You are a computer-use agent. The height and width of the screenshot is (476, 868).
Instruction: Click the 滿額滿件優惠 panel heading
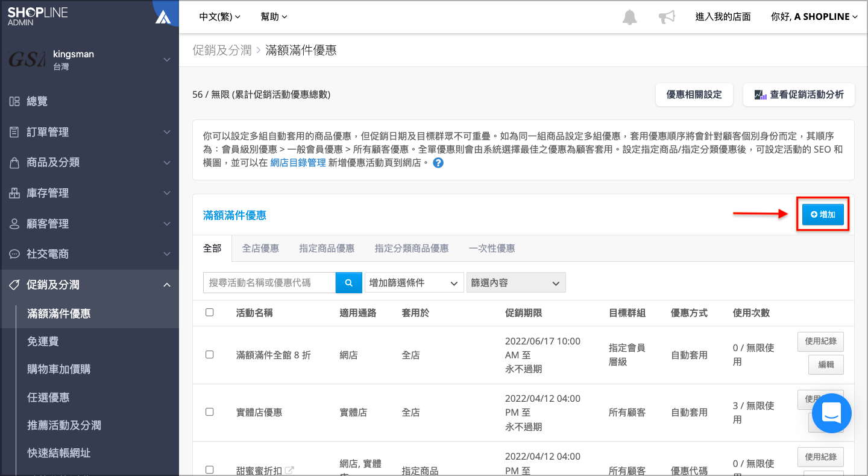[234, 215]
